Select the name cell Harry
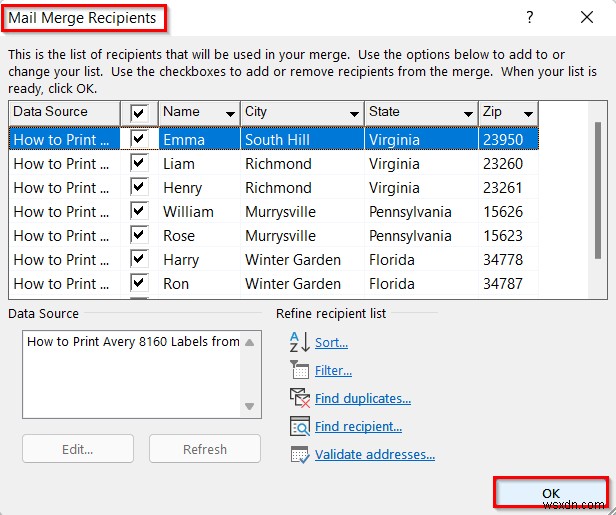The image size is (616, 515). click(200, 259)
